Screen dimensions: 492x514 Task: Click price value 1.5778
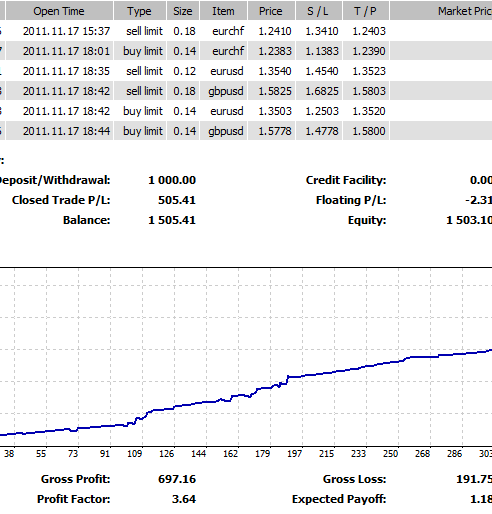tap(275, 131)
